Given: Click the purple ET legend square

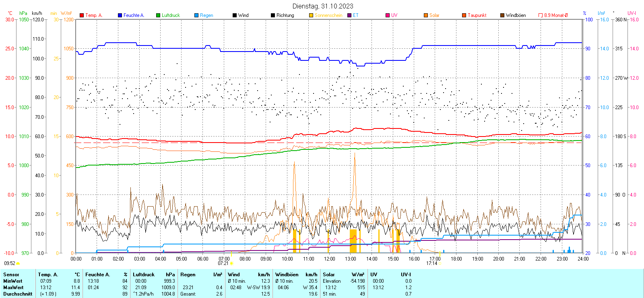Looking at the screenshot, I should [349, 15].
